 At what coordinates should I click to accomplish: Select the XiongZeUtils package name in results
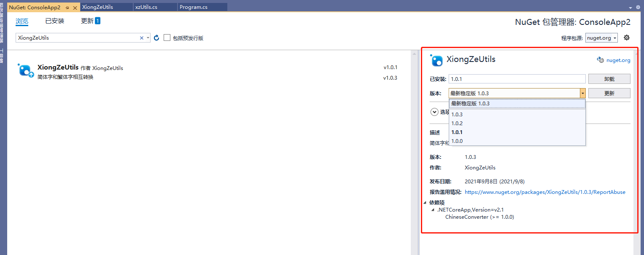58,67
